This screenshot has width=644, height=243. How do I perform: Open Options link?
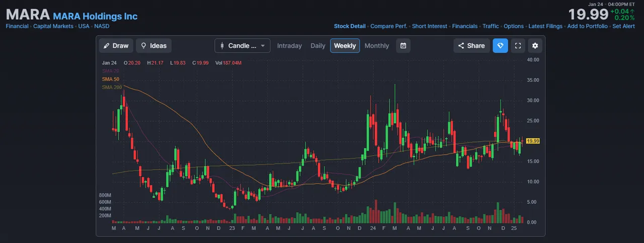(514, 26)
